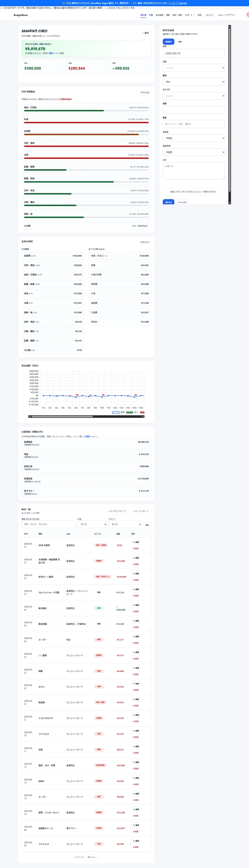Go to previous month with 前月
This screenshot has width=249, height=868.
coord(146,33)
